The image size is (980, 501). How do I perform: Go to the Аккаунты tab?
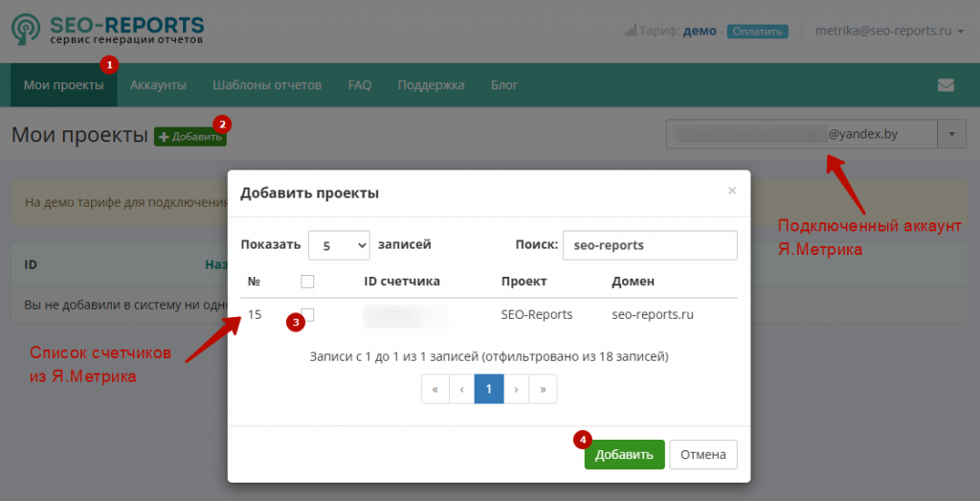tap(158, 85)
